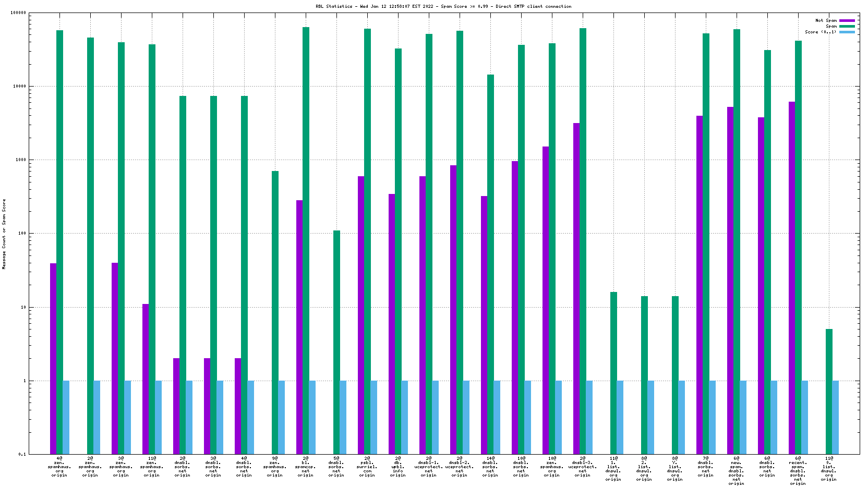Viewport: 868px width, 488px height.
Task: Click the green Spam bar for 0.list.dnswl.org
Action: point(829,391)
